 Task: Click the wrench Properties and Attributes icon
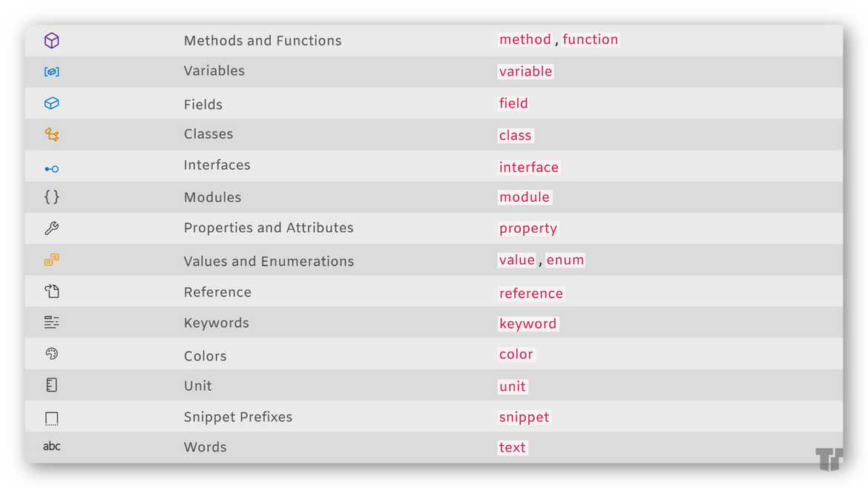pos(51,228)
